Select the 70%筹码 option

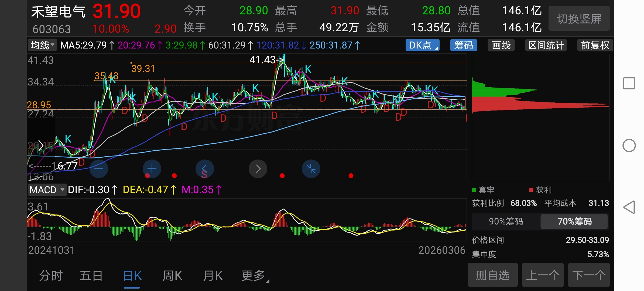pyautogui.click(x=574, y=221)
